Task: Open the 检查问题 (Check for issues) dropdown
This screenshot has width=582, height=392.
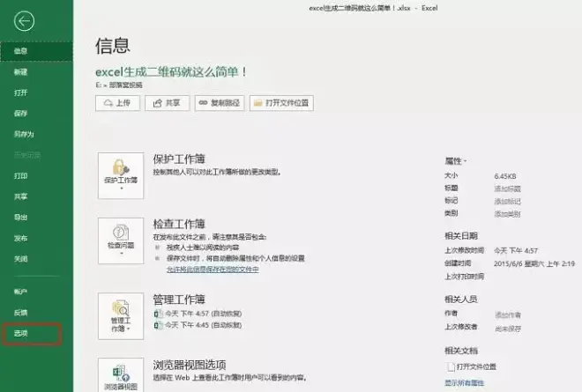Action: 121,241
